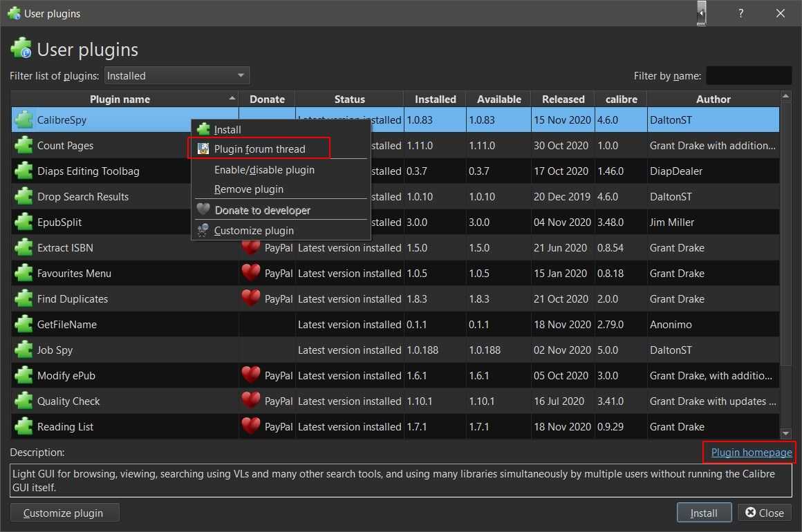Click the donate heart for Quality Check
The image size is (802, 532).
(x=250, y=400)
